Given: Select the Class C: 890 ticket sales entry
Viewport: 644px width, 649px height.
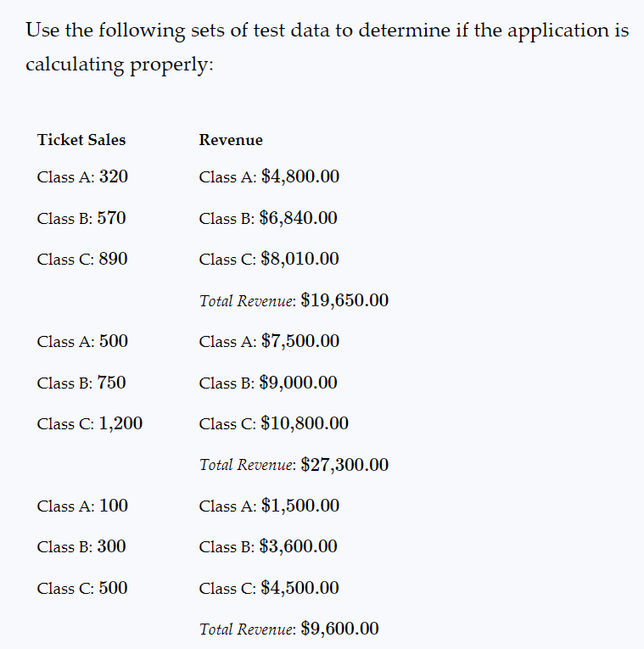Looking at the screenshot, I should (x=82, y=259).
